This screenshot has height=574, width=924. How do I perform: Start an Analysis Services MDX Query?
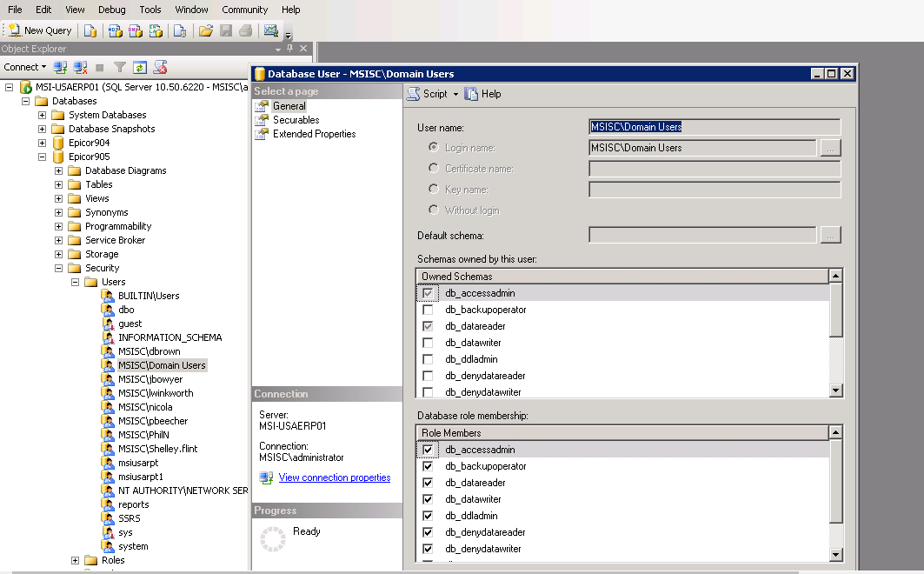point(116,30)
